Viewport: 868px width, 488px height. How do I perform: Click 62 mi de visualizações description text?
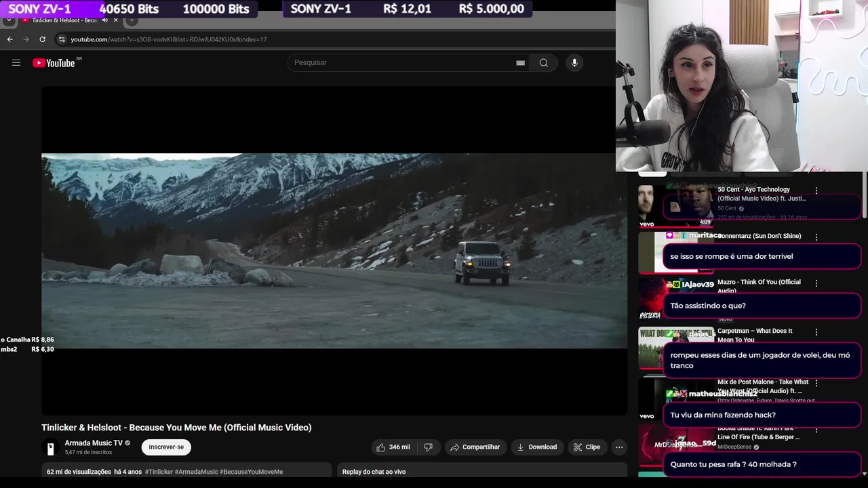(79, 472)
